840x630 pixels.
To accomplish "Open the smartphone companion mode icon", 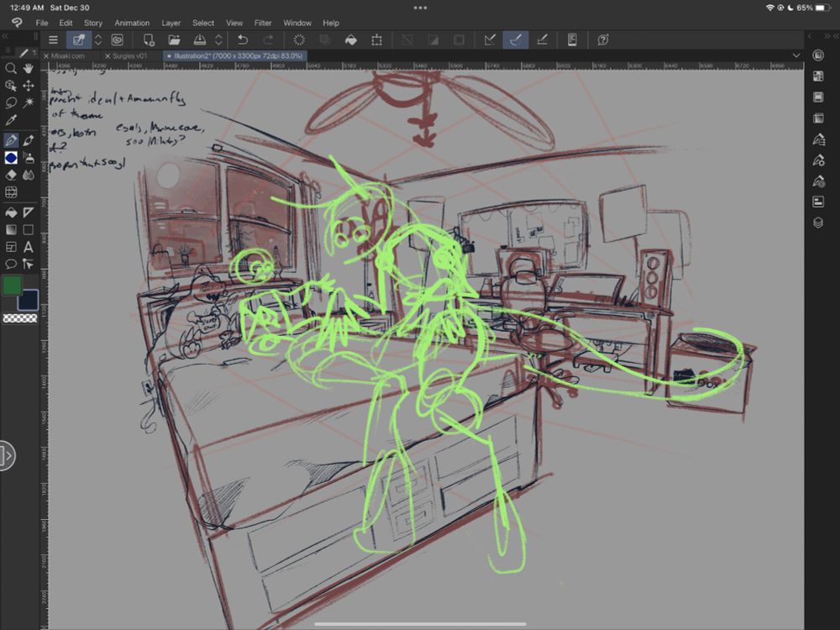I will 572,39.
